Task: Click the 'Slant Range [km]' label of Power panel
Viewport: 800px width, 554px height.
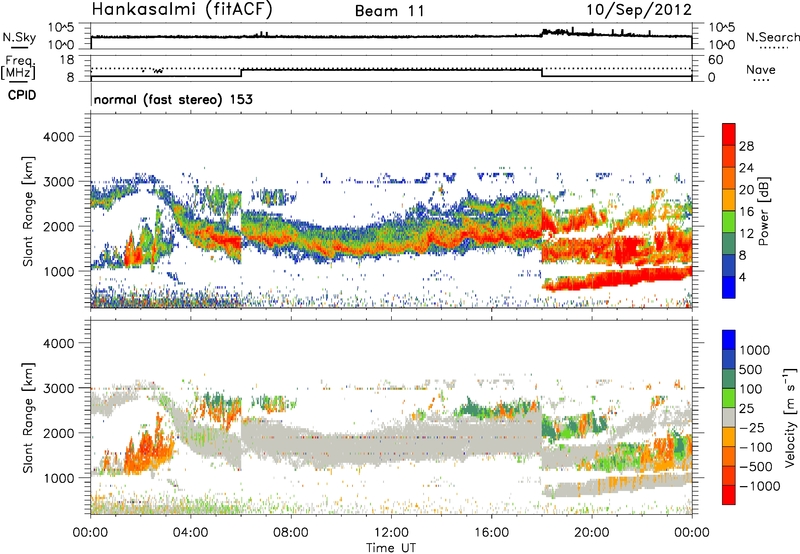Action: coord(28,211)
